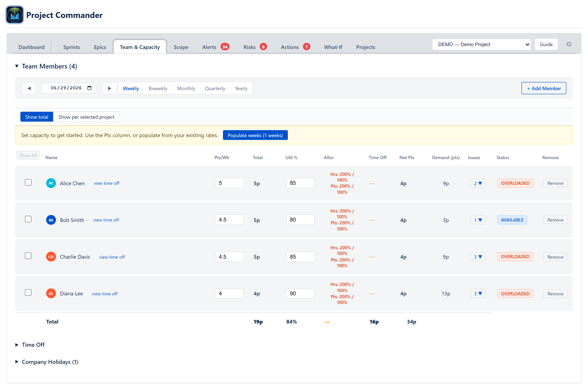Click Bob Smith's AVAILABLE status badge

coord(512,220)
